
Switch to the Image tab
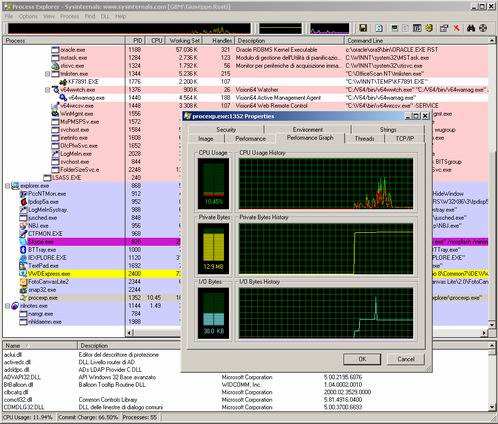tap(206, 139)
